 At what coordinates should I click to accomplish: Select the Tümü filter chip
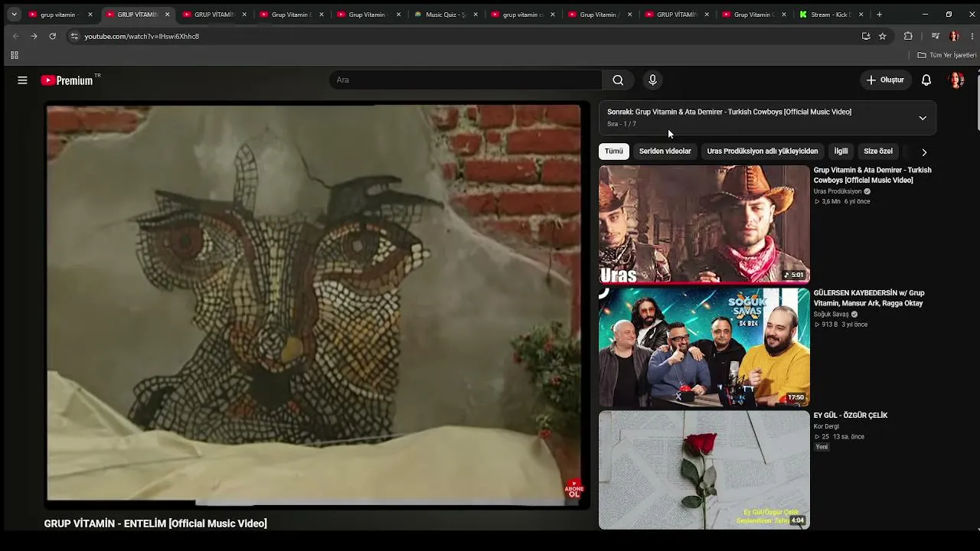[614, 152]
